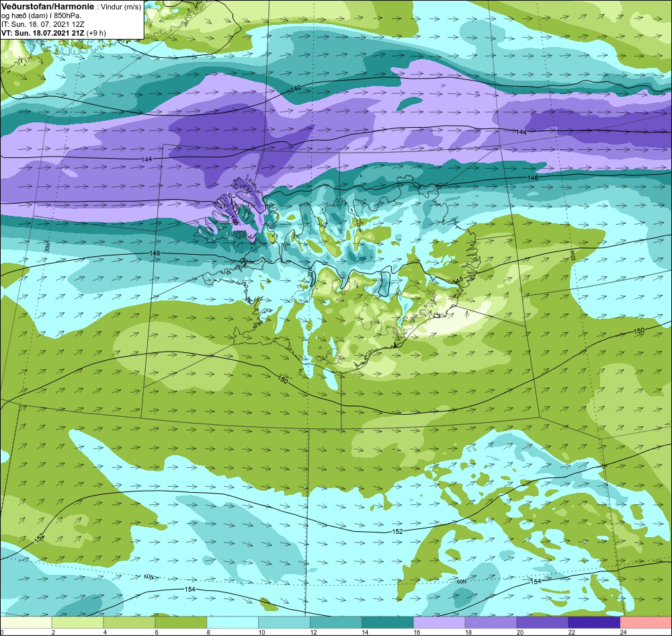
Task: Click the 2–4 m/s light green legend swatch
Action: coord(77,622)
